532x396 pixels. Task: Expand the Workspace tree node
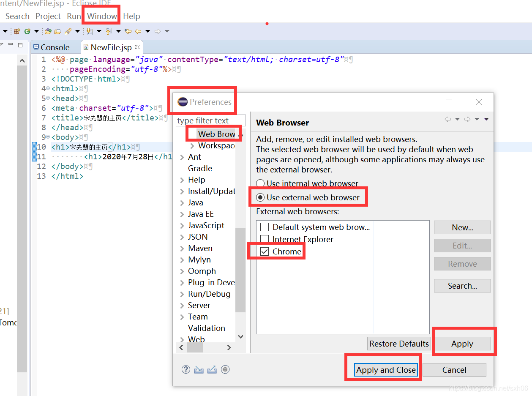pyautogui.click(x=192, y=146)
